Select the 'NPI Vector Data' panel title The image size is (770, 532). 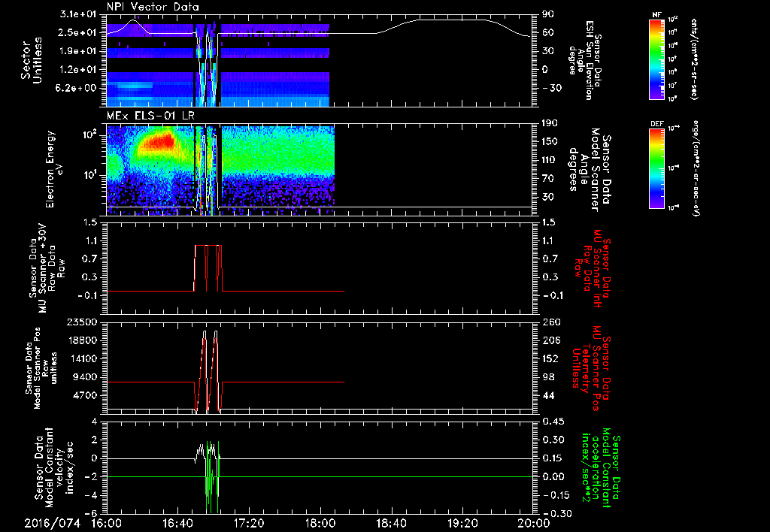coord(153,7)
